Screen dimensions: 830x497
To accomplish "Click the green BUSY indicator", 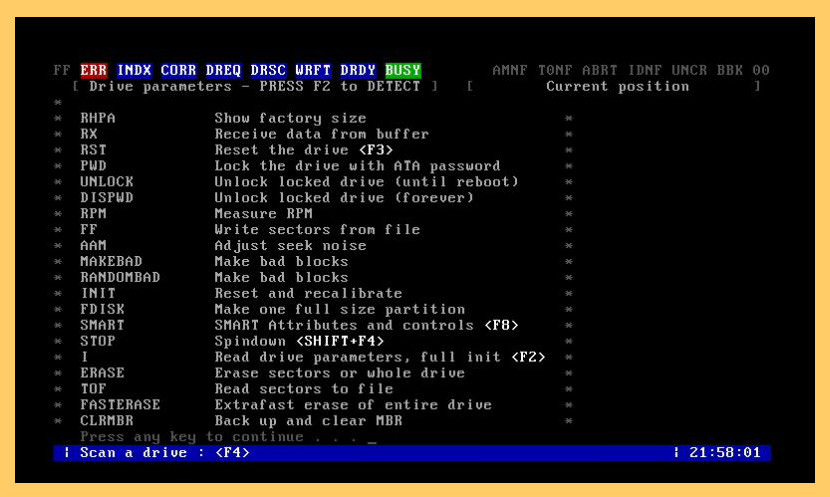I will [403, 70].
